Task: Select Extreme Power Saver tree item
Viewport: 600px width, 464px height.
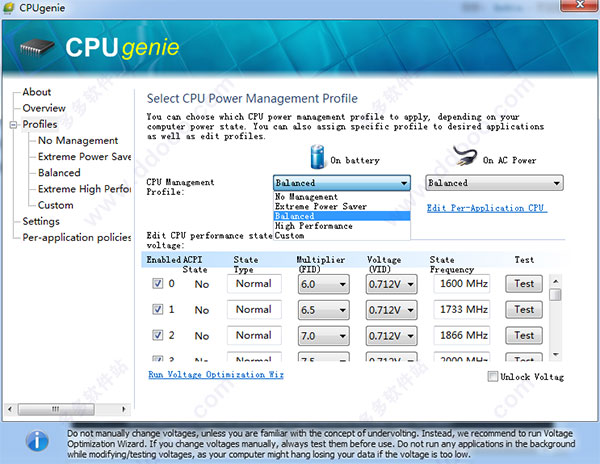Action: [84, 156]
